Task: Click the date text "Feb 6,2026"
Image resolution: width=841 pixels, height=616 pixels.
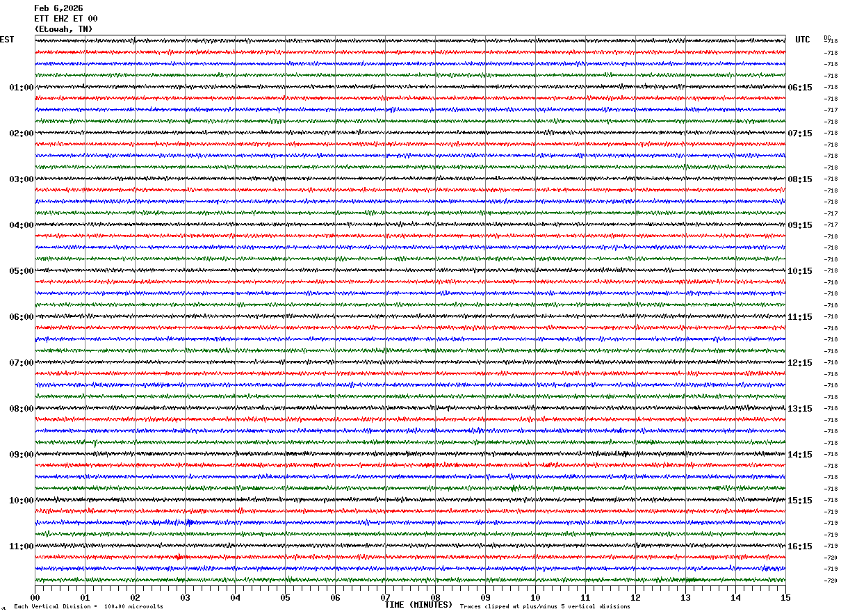Action: (x=58, y=8)
